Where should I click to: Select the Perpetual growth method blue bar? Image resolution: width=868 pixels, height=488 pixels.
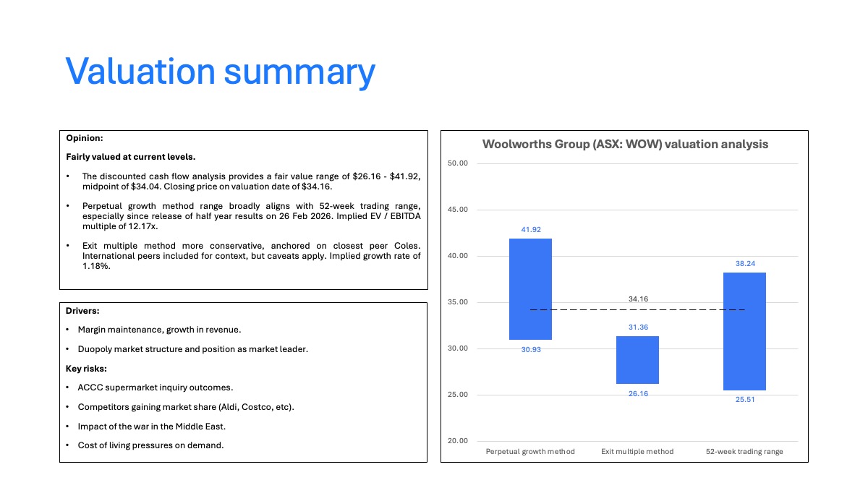530,289
